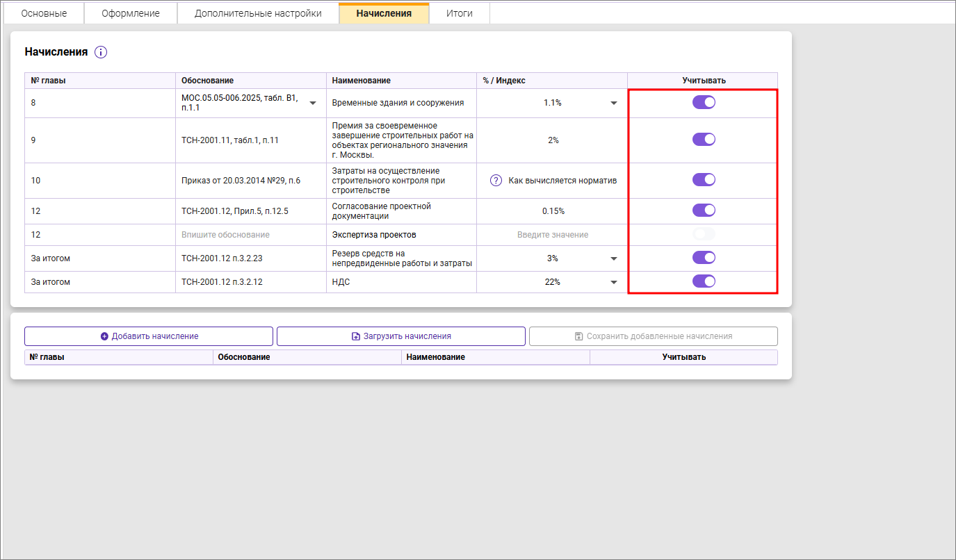Turn off toggle for НДС row

(x=704, y=281)
